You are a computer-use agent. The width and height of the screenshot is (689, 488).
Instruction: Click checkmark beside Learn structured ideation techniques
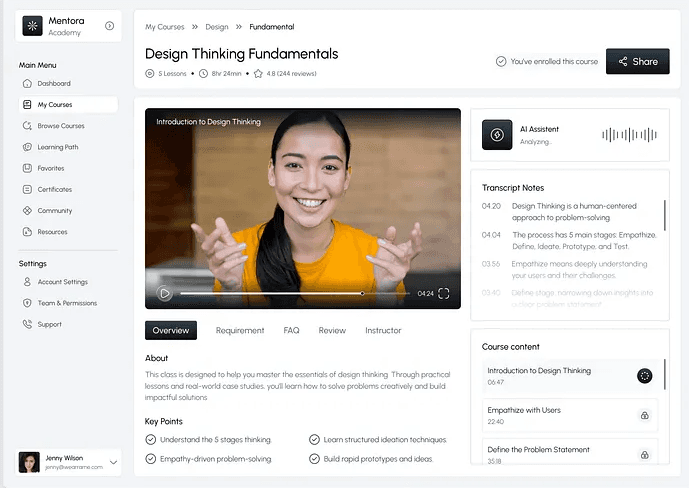(x=314, y=440)
